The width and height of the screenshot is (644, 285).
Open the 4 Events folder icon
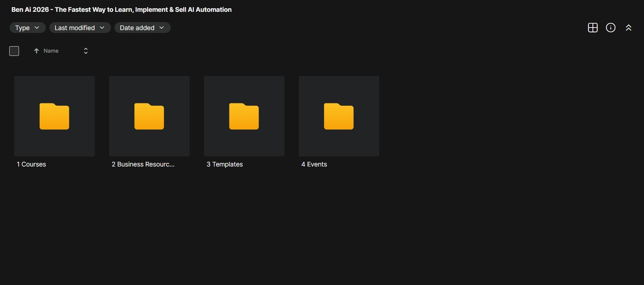(x=339, y=116)
